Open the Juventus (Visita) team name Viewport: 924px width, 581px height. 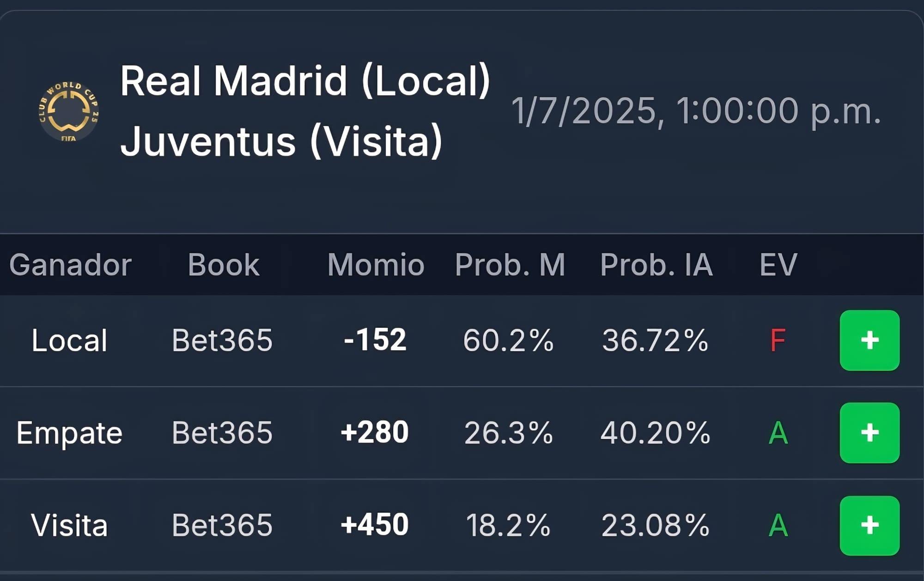281,141
